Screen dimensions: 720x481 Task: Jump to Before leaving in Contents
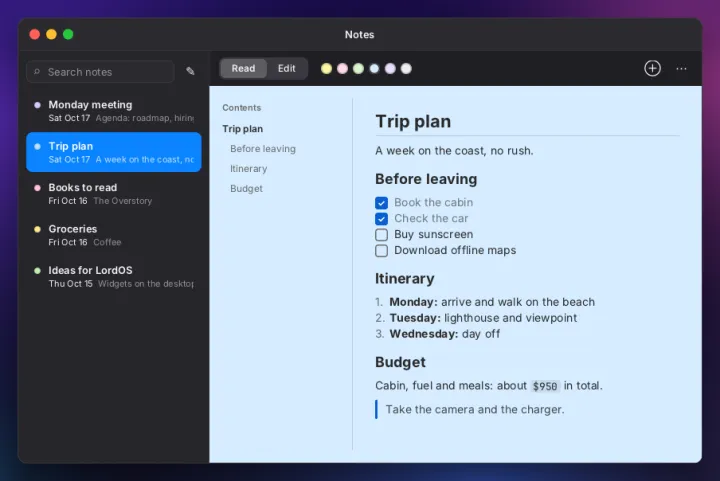[x=263, y=149]
